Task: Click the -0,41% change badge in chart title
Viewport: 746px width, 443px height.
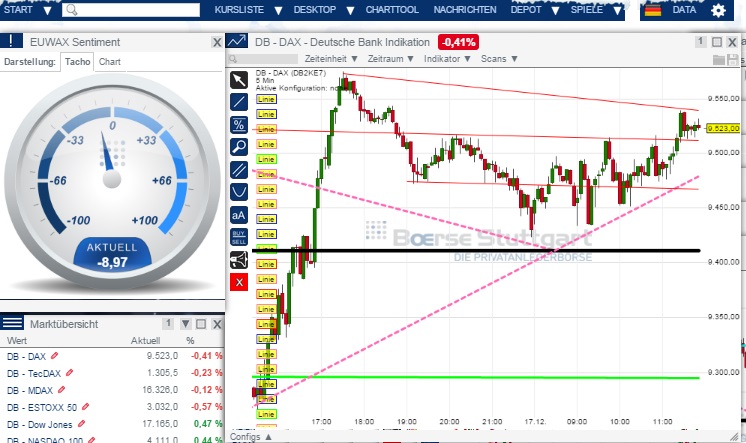Action: [x=459, y=42]
